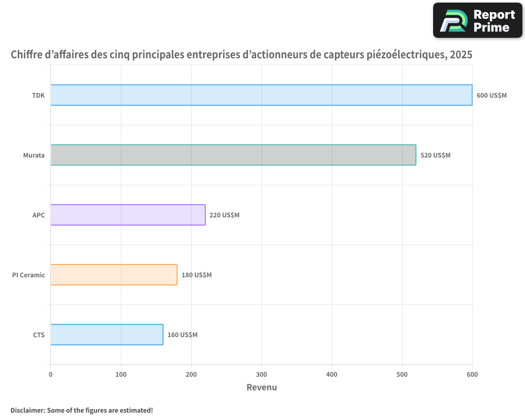Click the chart title text
525x420 pixels.
241,55
